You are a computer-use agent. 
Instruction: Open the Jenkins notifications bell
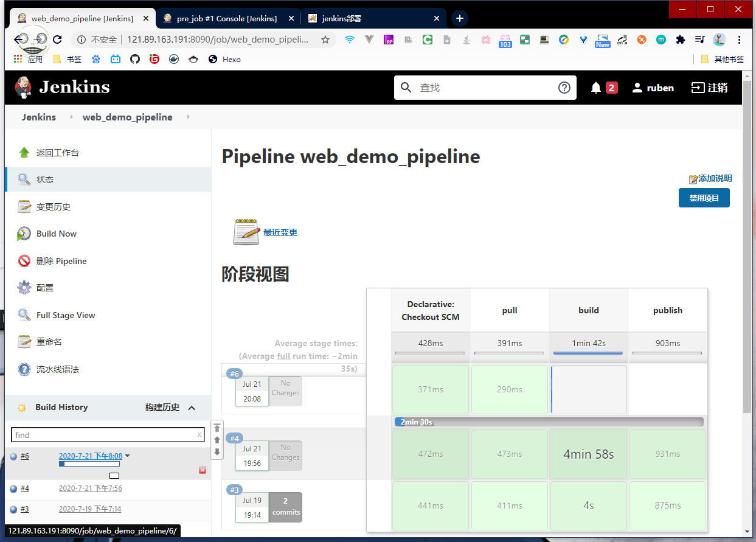(596, 88)
